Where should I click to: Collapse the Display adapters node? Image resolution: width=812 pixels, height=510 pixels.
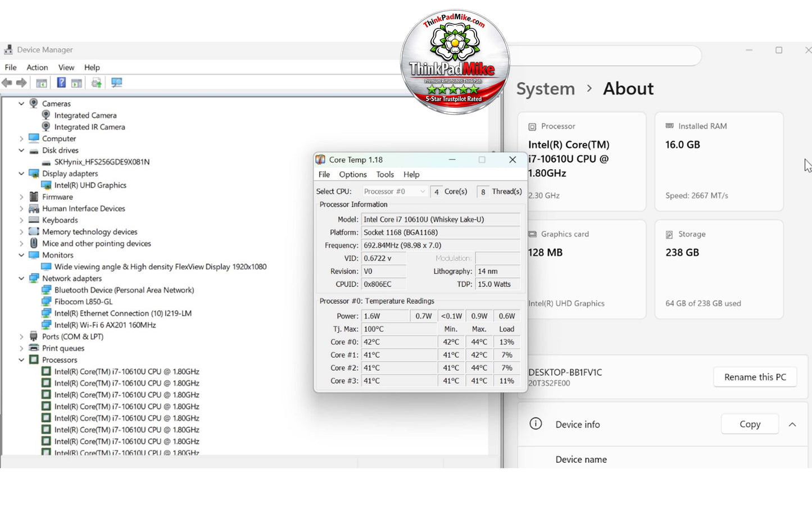point(21,174)
